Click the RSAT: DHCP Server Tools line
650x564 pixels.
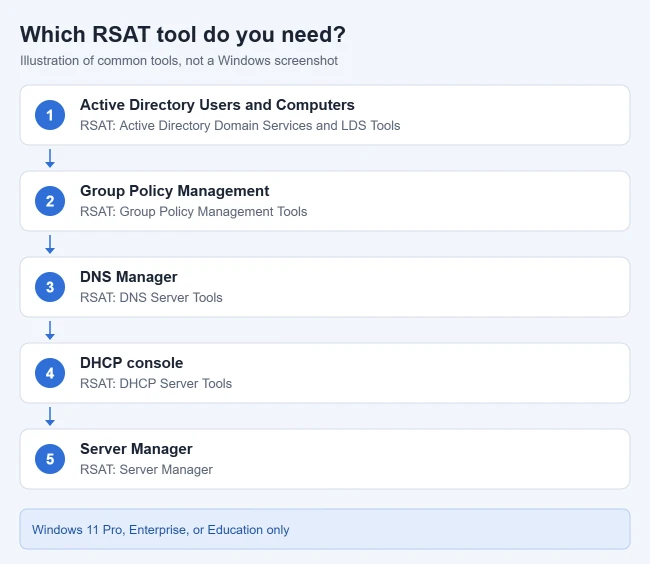(156, 384)
